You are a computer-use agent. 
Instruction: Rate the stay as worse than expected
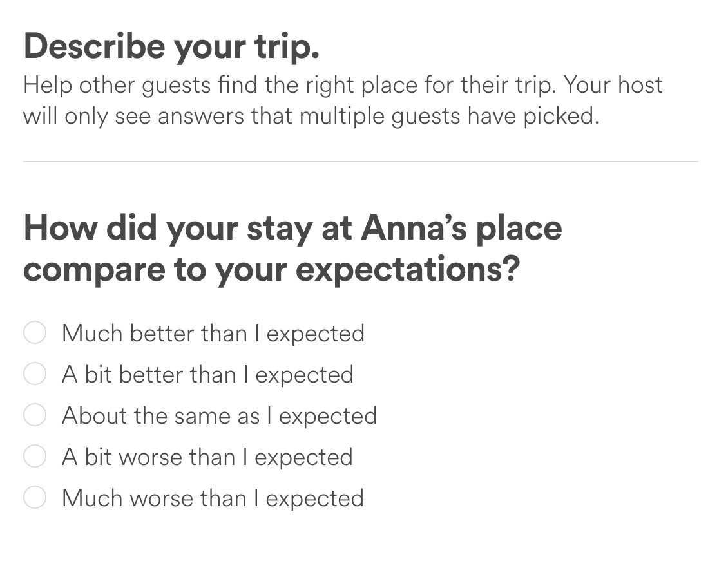[x=35, y=498]
